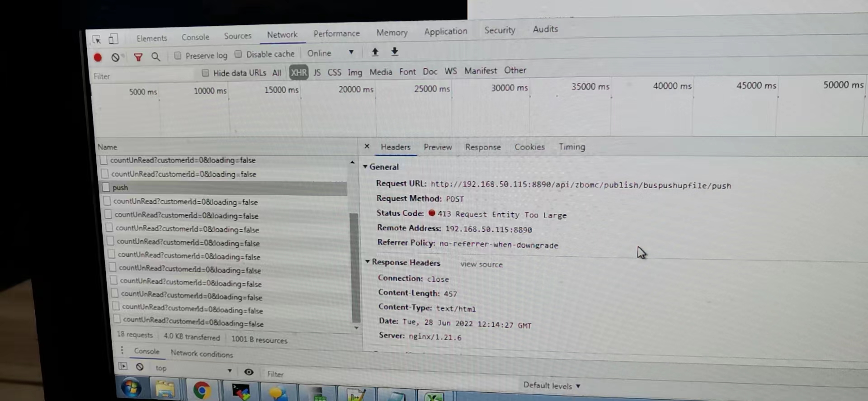Viewport: 868px width, 401px height.
Task: Enable the Disable cache checkbox
Action: tap(238, 54)
